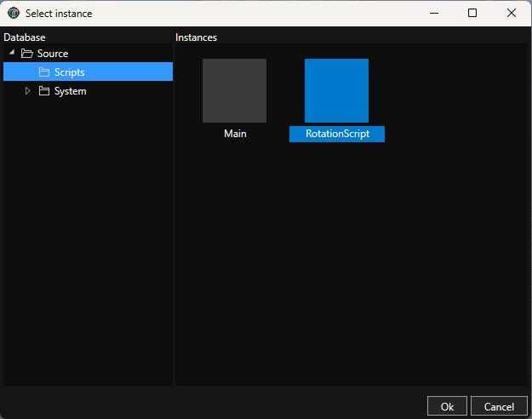Click the Database panel header

25,37
